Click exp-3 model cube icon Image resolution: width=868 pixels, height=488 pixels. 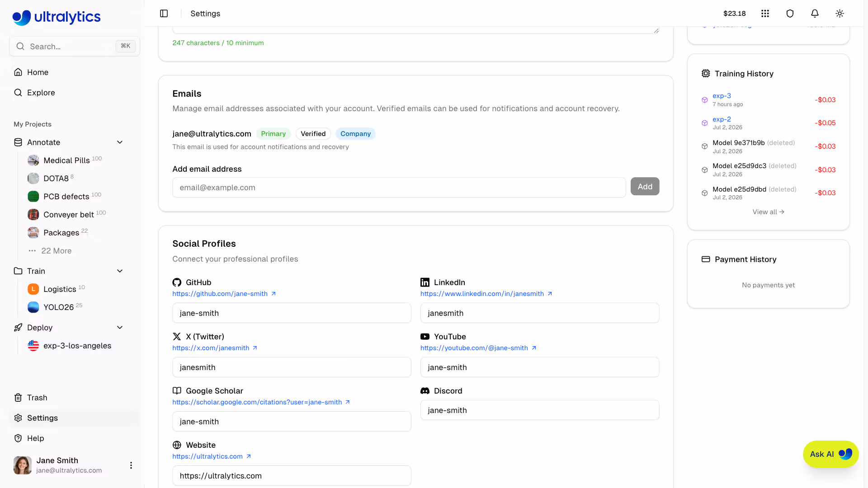pyautogui.click(x=704, y=100)
